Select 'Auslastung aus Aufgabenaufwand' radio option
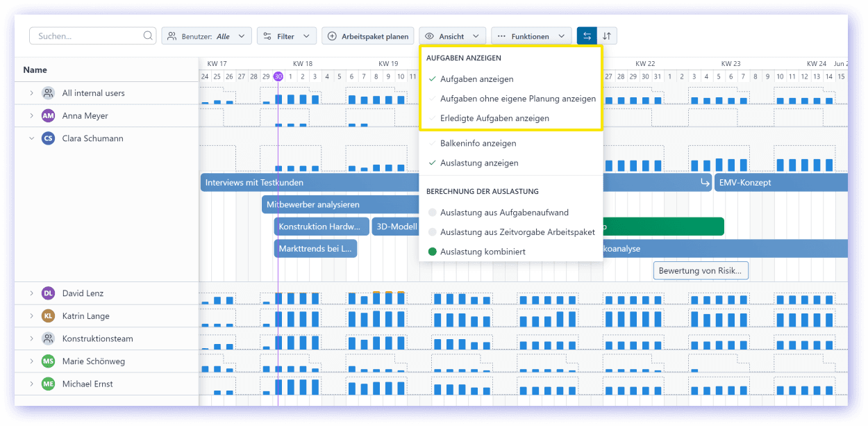This screenshot has width=868, height=426. [x=504, y=213]
